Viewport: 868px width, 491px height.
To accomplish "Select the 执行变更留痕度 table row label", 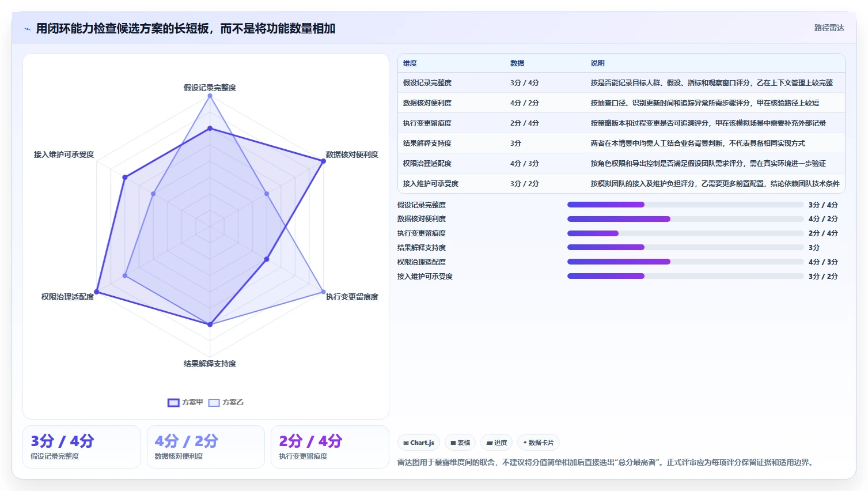I will 427,123.
